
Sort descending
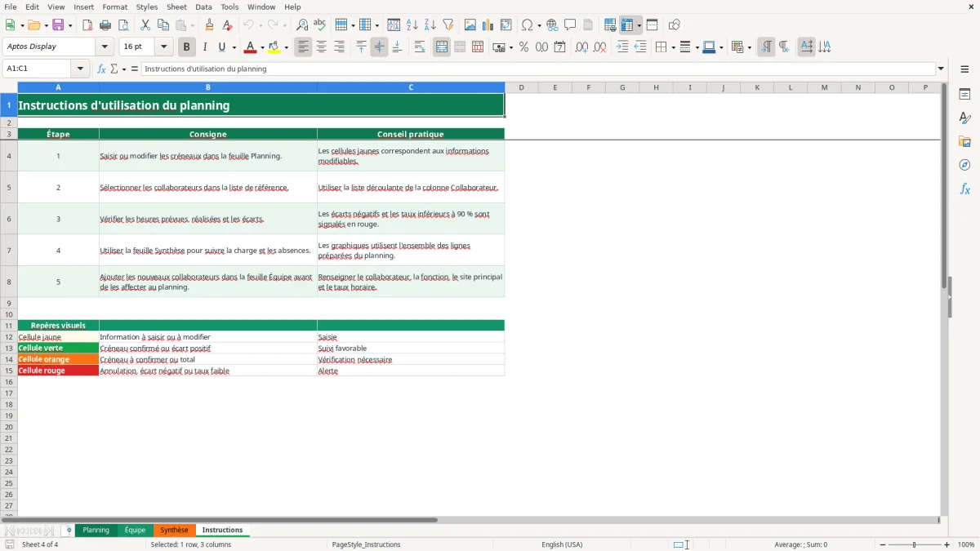(430, 25)
